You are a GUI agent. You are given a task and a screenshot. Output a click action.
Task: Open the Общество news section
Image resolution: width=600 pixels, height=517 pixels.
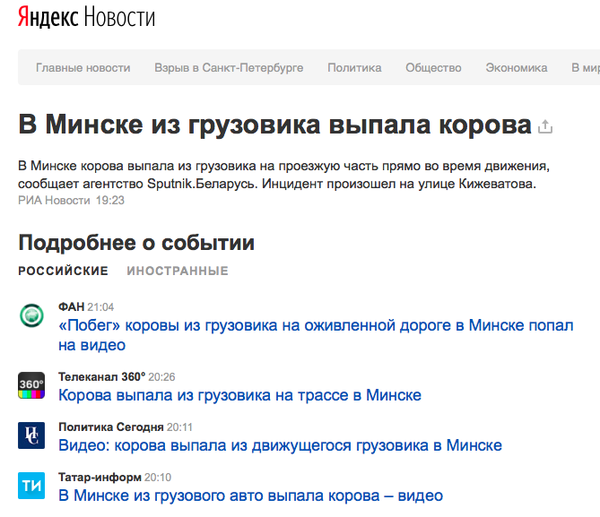pos(433,68)
